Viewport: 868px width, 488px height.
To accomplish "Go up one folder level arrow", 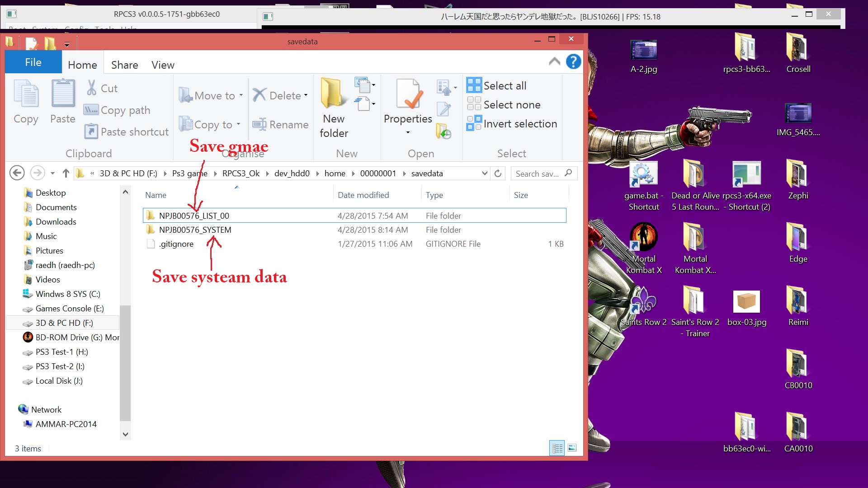I will click(66, 174).
